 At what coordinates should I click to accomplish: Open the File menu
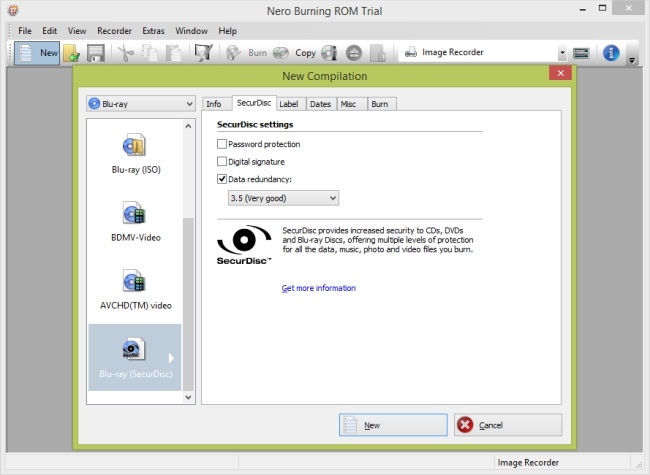(25, 31)
